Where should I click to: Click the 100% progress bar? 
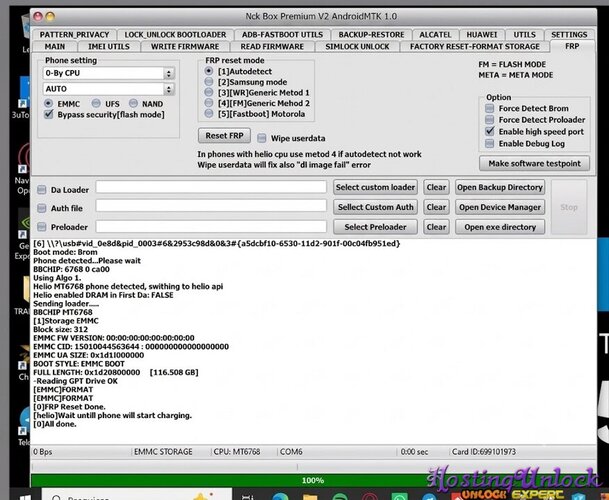click(313, 481)
